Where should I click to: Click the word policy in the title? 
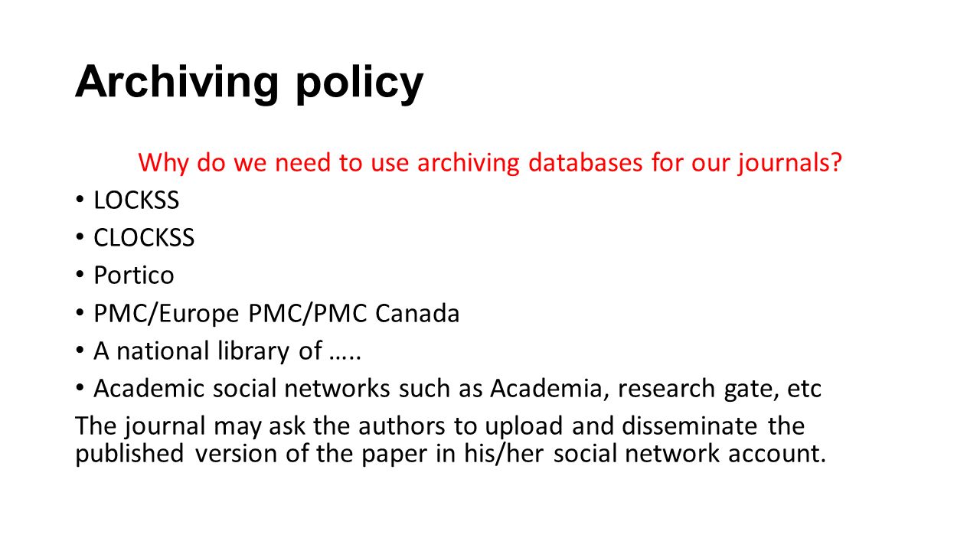[359, 84]
